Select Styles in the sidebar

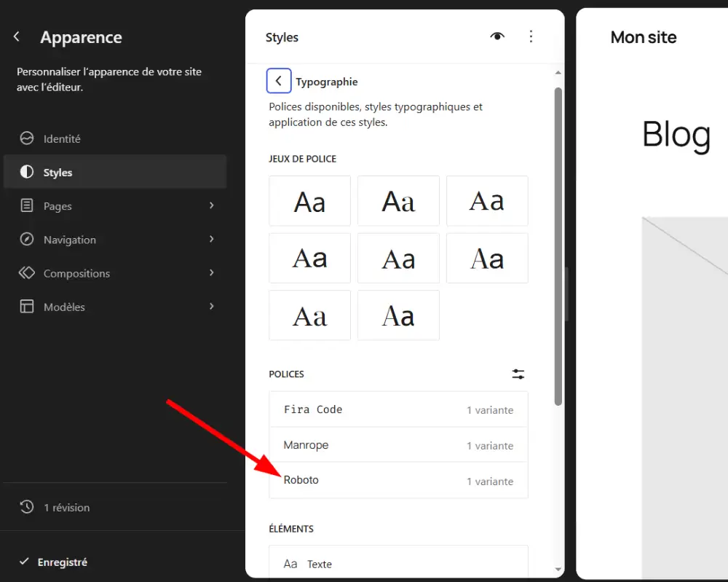click(x=115, y=172)
